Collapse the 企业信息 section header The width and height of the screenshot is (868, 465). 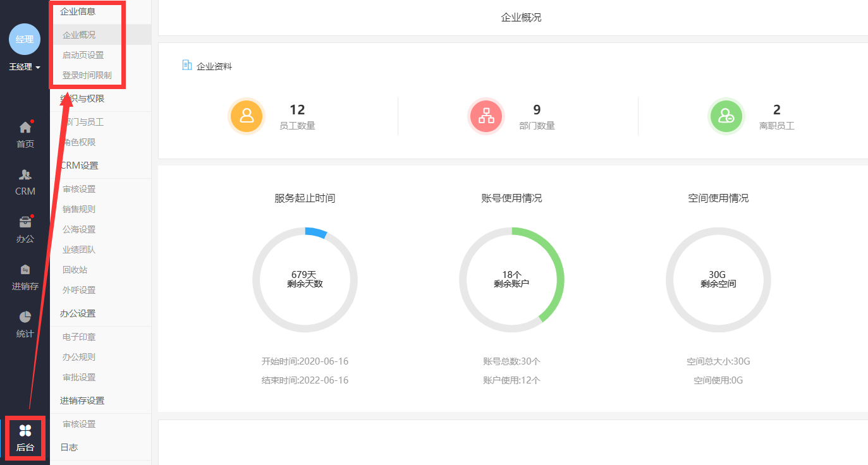(78, 11)
